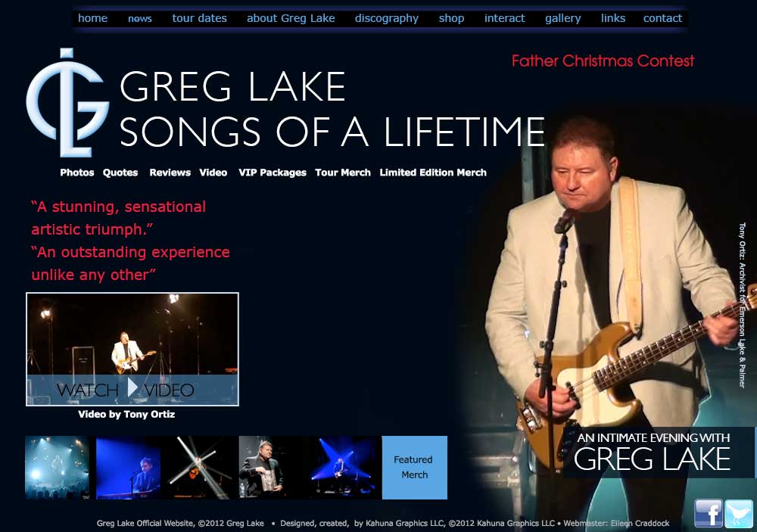757x532 pixels.
Task: Open the Twitter bird icon link
Action: coord(739,513)
